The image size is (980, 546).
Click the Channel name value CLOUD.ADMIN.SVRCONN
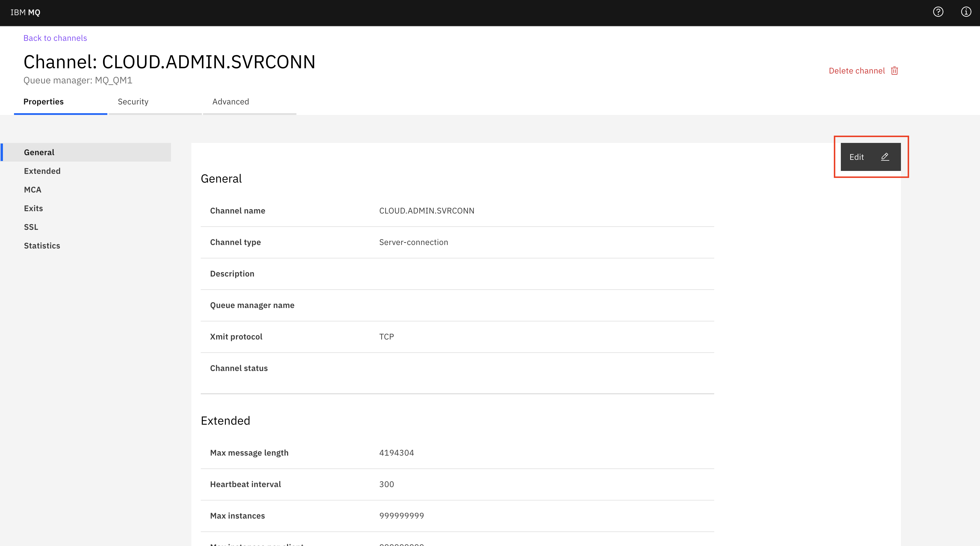tap(427, 211)
